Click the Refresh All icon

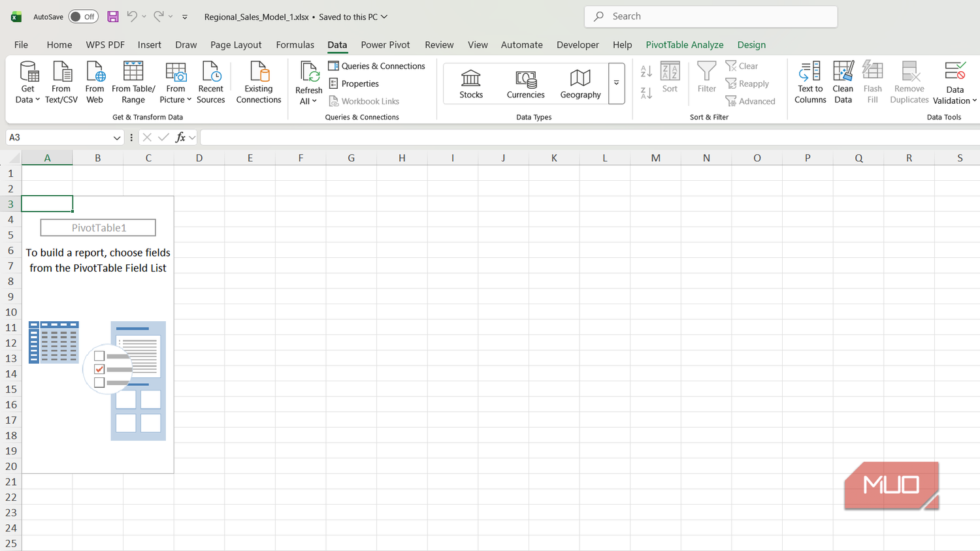(x=309, y=73)
